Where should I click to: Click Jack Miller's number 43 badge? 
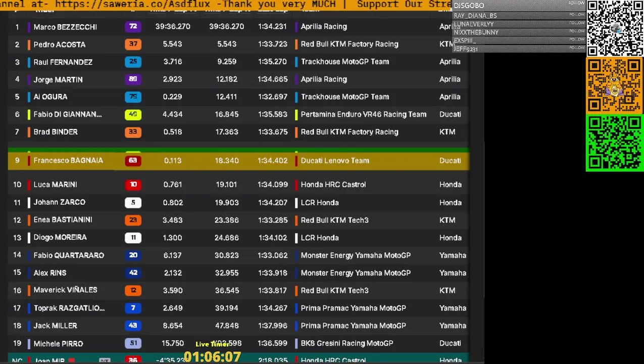[x=133, y=326]
